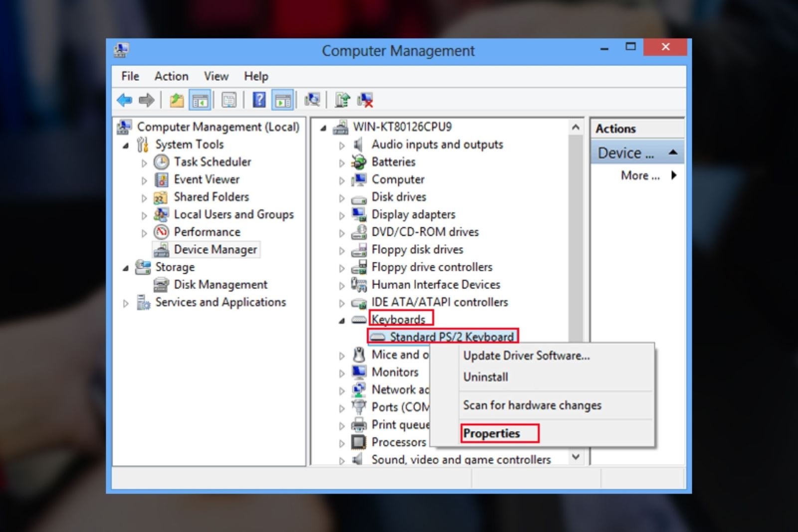798x532 pixels.
Task: Select Event Viewer under System Tools
Action: pos(206,179)
